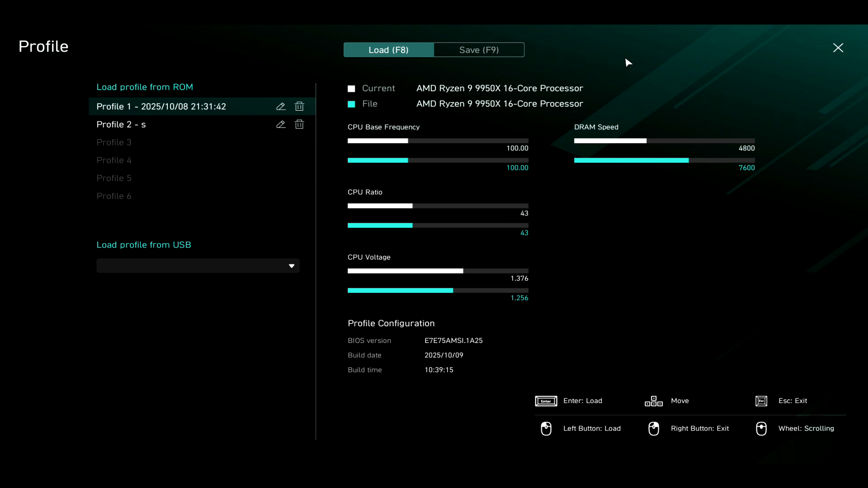Viewport: 868px width, 488px height.
Task: Click edit pencil icon for Profile 1
Action: 281,107
